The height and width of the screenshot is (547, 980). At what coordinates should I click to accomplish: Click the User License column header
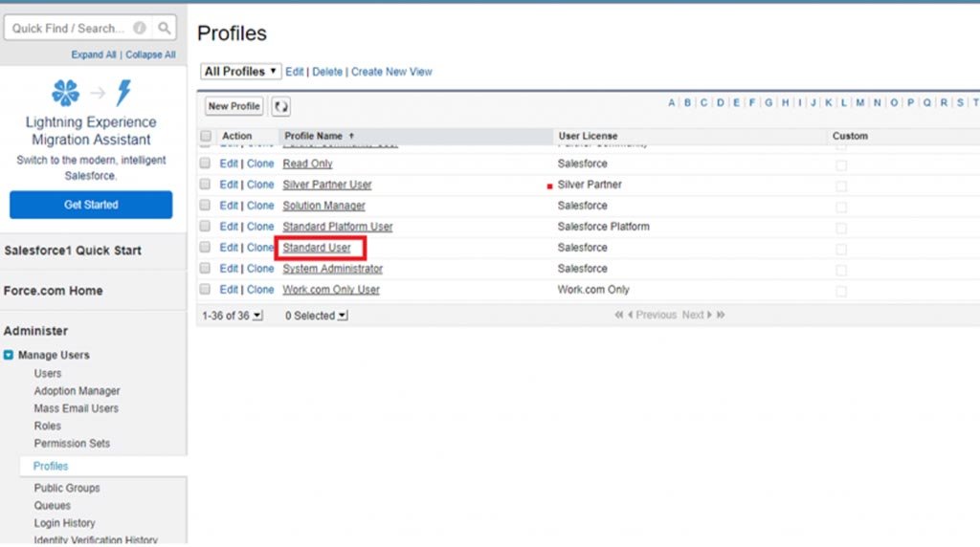pyautogui.click(x=588, y=136)
